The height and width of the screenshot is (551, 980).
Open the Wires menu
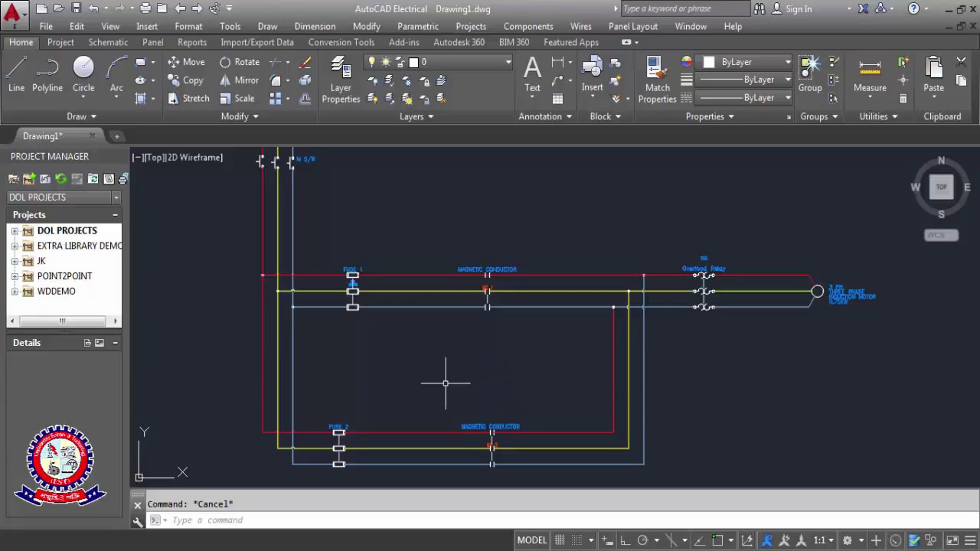tap(581, 26)
